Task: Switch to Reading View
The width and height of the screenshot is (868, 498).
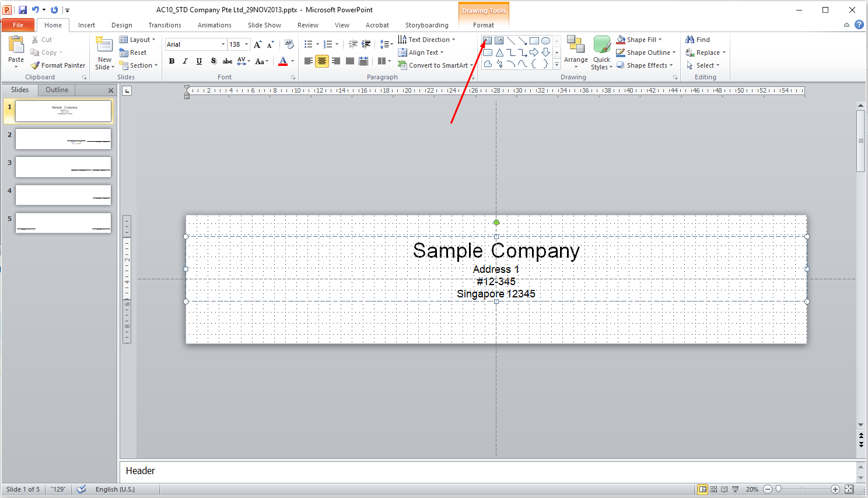Action: [x=724, y=489]
